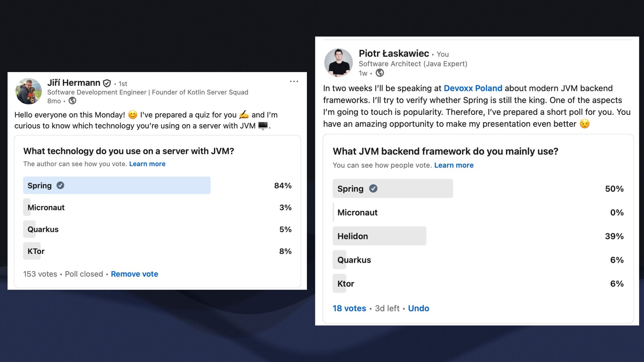Open the 18 votes voter list
This screenshot has width=644, height=362.
pyautogui.click(x=349, y=308)
